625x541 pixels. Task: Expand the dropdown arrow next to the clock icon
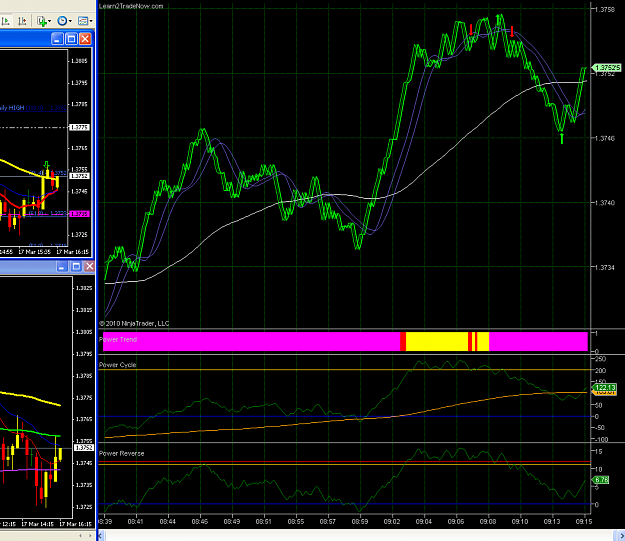pos(70,21)
